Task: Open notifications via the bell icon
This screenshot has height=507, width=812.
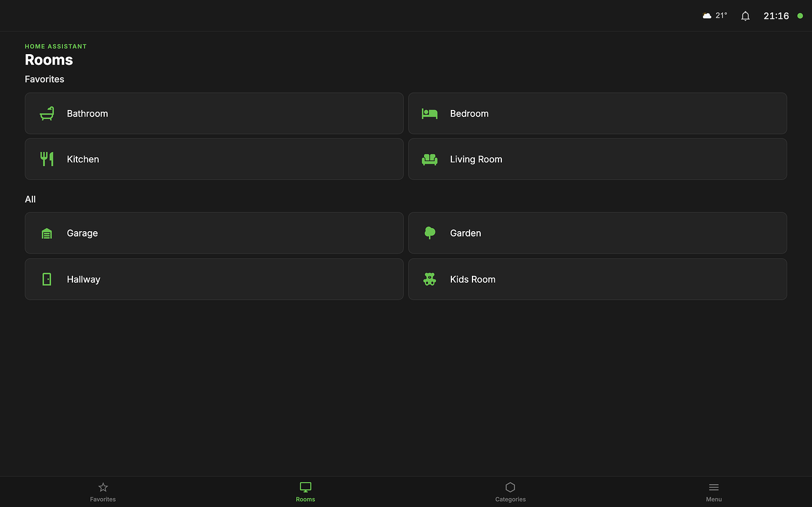Action: (x=746, y=16)
